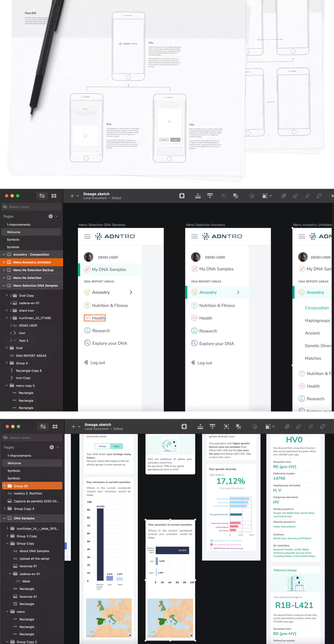Click the Ungroup icon in lower Sketch toolbar

tap(238, 426)
